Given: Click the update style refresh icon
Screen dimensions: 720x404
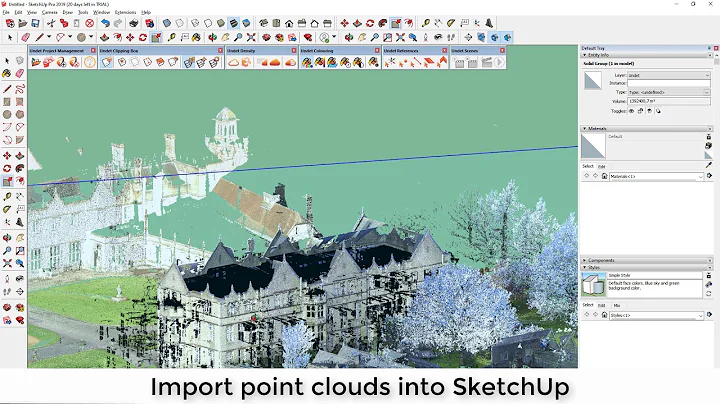Looking at the screenshot, I should (709, 293).
